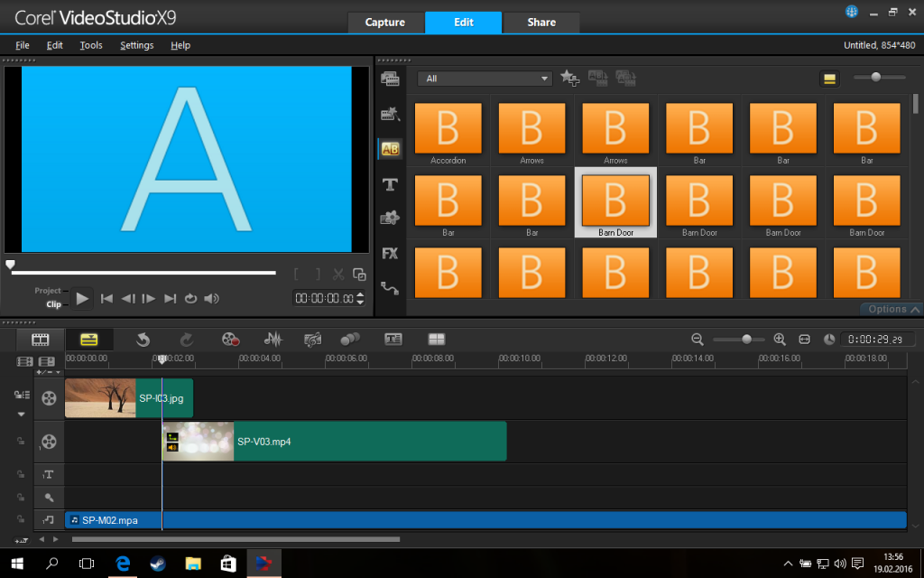
Task: Adjust the thumbnail size slider
Action: [x=875, y=78]
